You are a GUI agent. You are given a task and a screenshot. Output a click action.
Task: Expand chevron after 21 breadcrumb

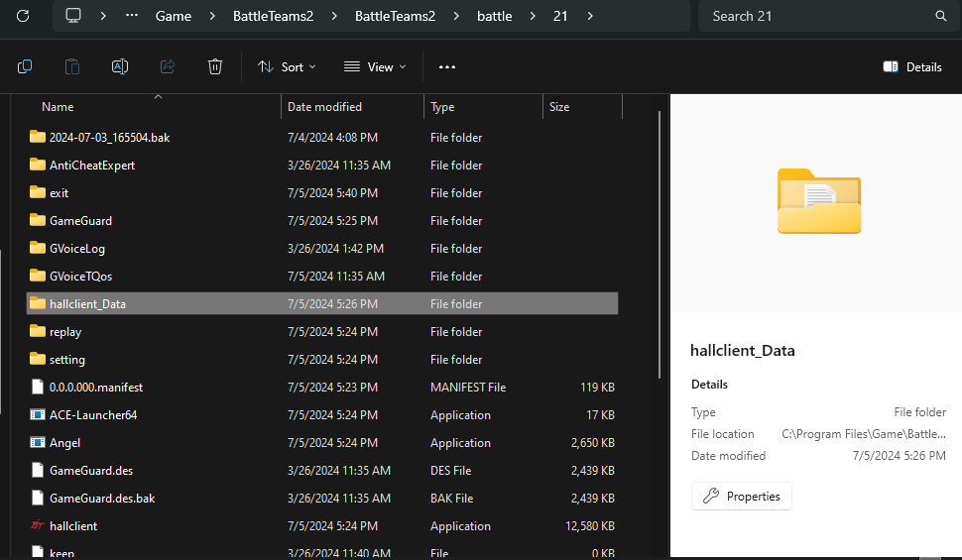click(x=590, y=16)
